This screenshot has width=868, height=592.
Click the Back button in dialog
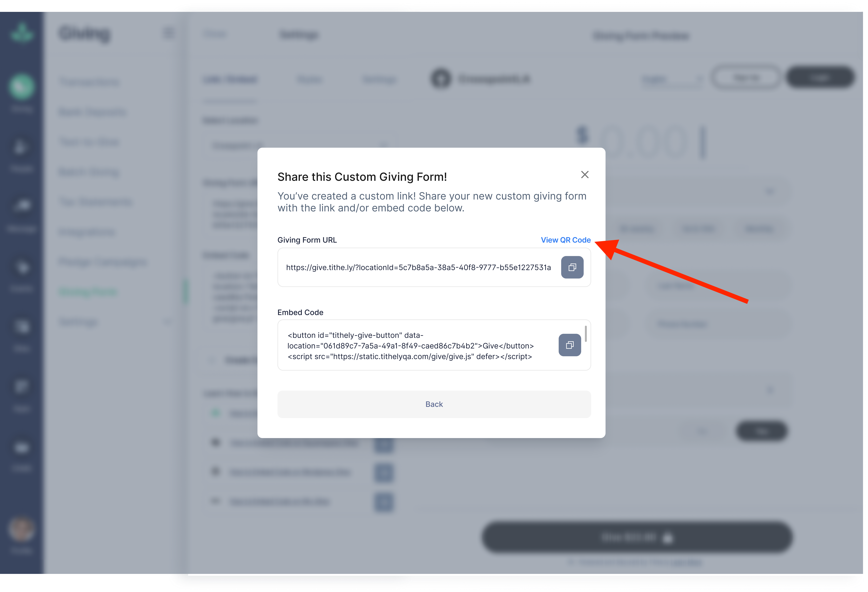tap(434, 404)
